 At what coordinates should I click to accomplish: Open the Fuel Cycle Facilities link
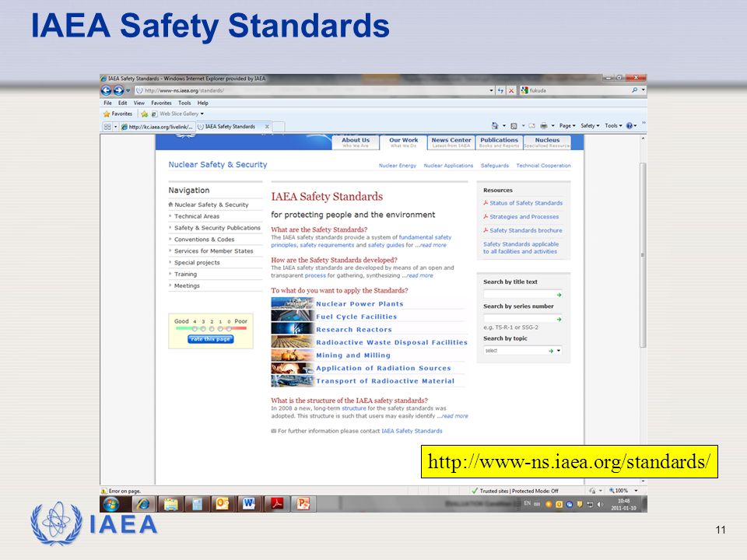tap(356, 317)
